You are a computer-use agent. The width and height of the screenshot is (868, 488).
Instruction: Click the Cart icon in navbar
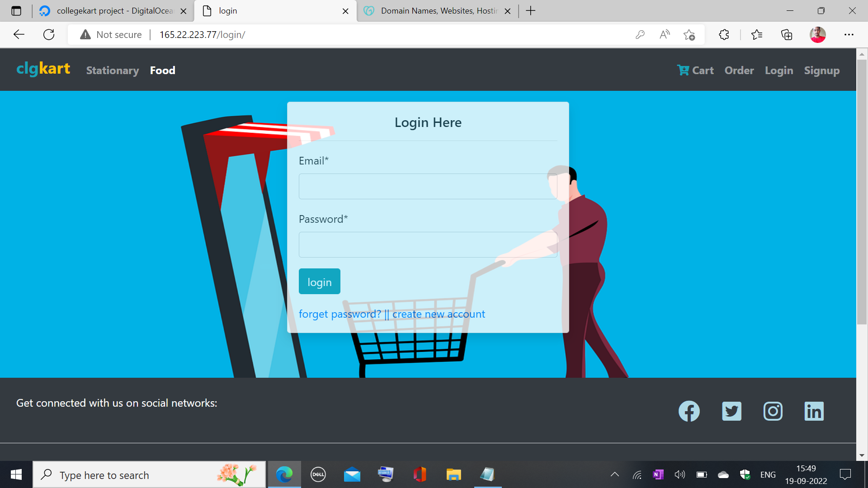pos(683,70)
